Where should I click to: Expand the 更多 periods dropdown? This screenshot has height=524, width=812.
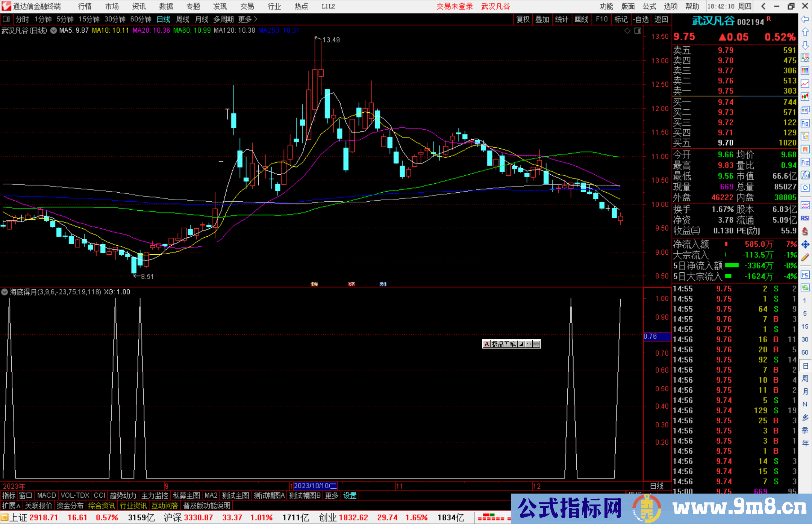click(248, 19)
